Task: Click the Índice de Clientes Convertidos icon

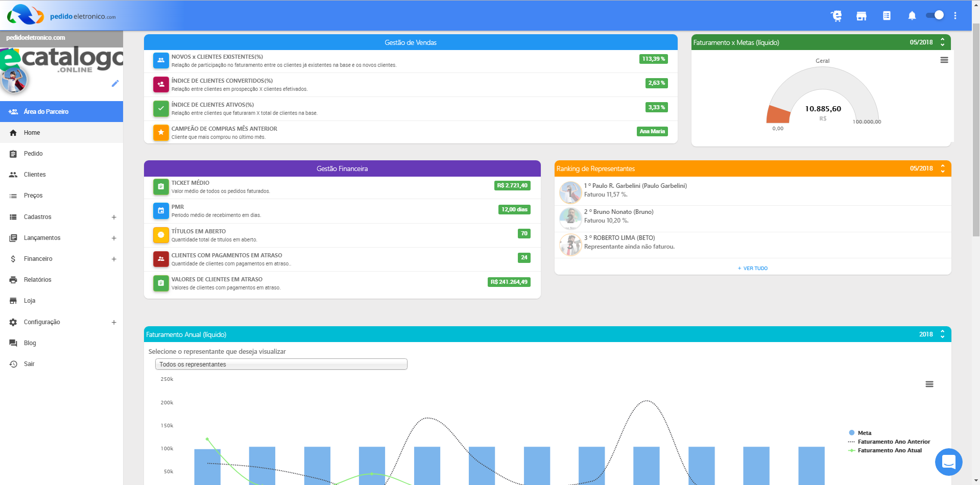Action: pyautogui.click(x=161, y=84)
